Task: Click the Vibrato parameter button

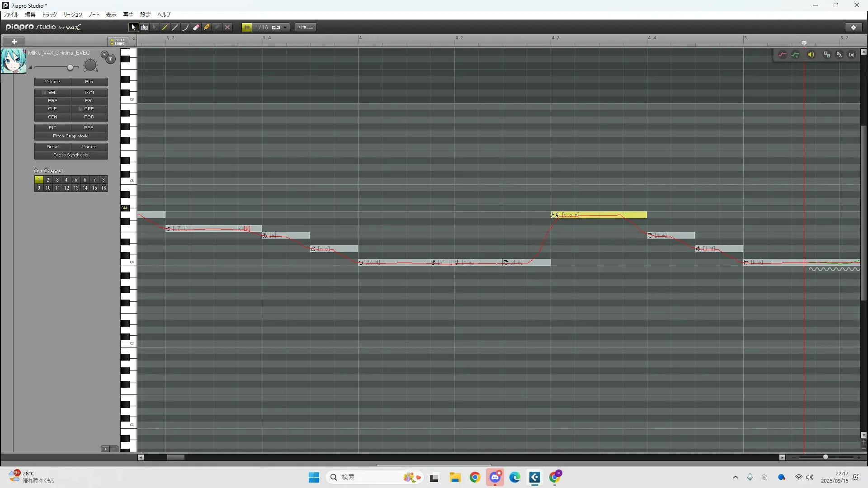Action: pos(89,147)
